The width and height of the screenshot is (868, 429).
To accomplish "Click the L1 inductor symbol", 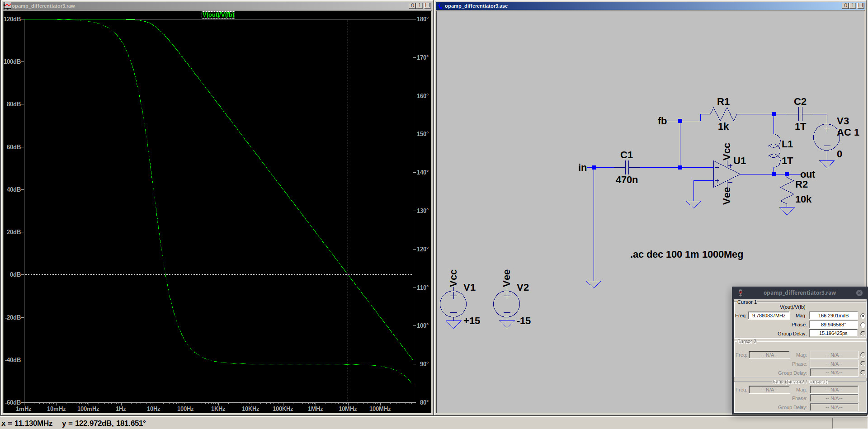I will 774,151.
